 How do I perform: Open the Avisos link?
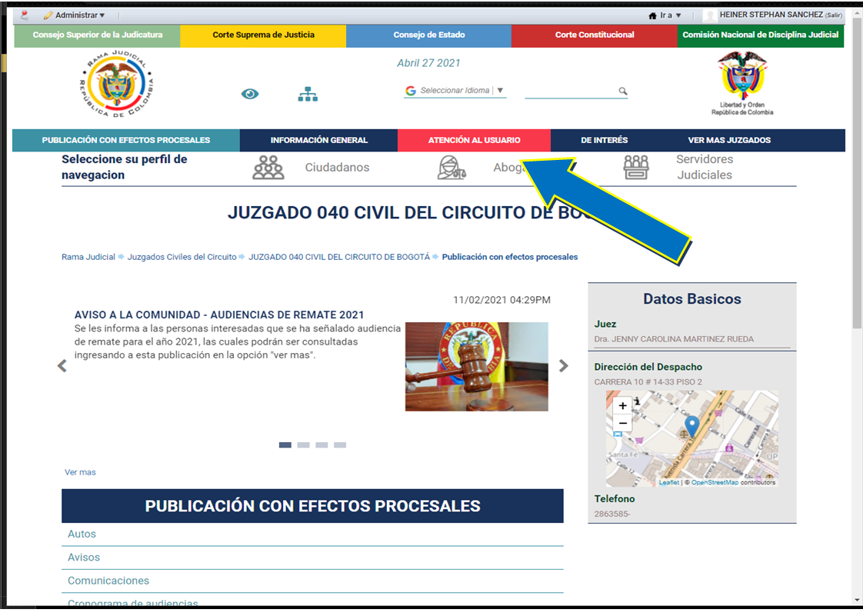click(84, 557)
